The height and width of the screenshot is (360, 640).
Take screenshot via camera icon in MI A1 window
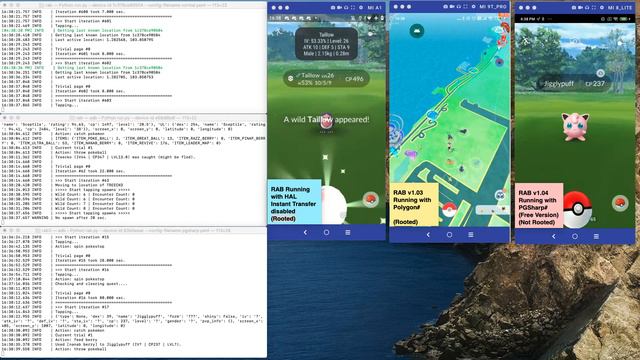coord(333,7)
